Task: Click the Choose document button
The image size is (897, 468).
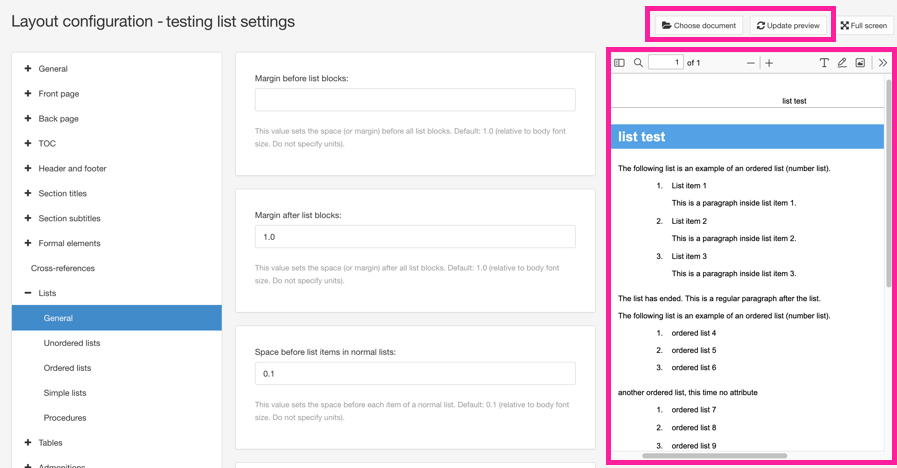Action: click(698, 25)
